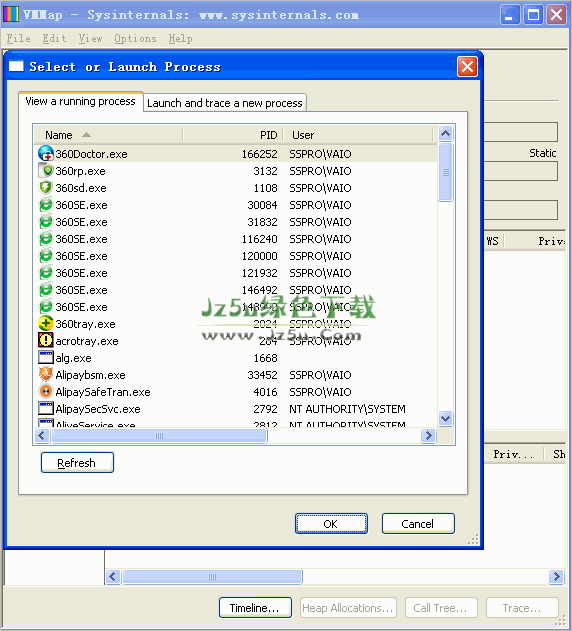Open the View menu

coord(91,39)
